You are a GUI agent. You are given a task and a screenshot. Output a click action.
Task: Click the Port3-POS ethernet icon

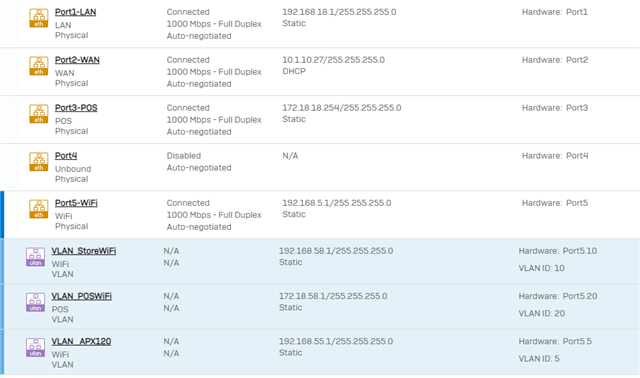click(38, 114)
